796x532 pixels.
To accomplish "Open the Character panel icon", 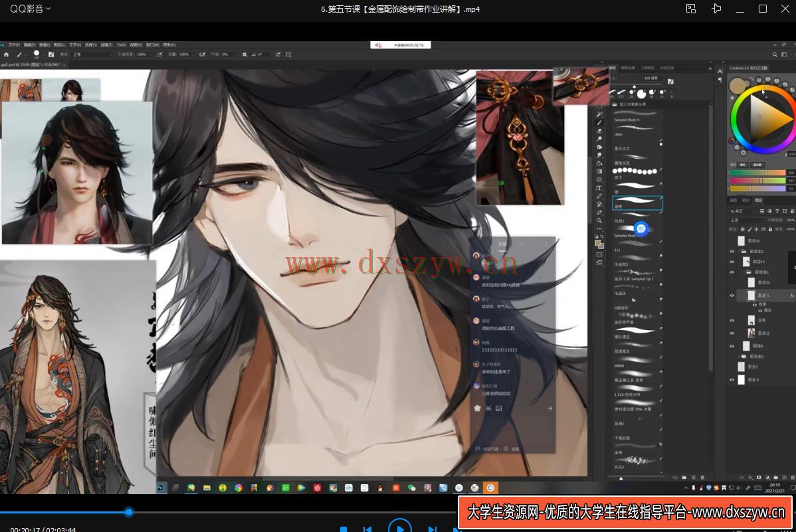I will click(720, 71).
